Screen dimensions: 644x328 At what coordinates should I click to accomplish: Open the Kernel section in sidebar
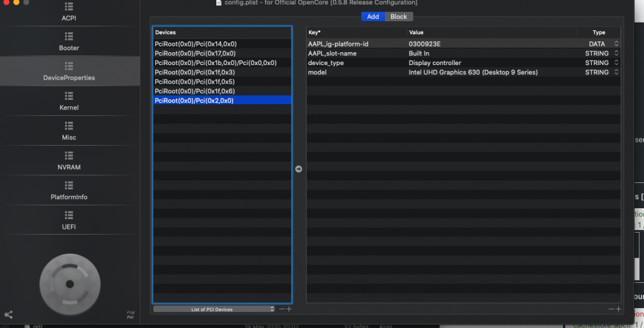(69, 101)
